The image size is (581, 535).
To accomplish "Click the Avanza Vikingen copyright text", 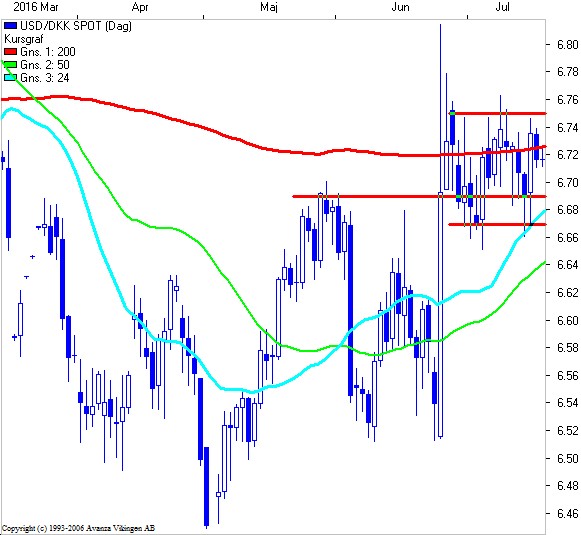I will coord(78,528).
